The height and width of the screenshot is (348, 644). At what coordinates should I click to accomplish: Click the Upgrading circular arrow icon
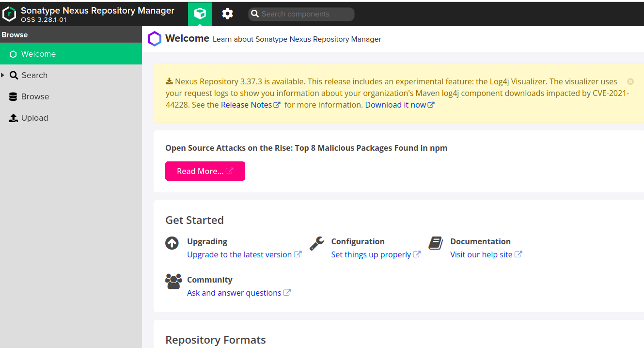(172, 243)
